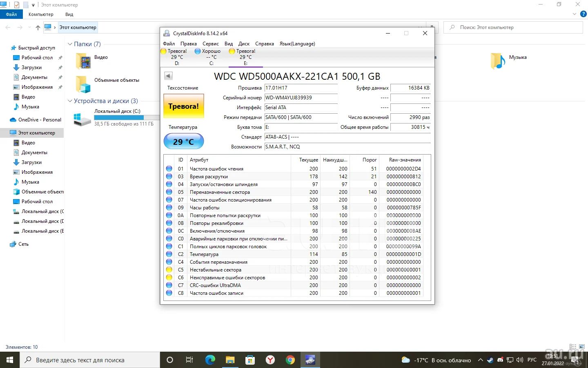
Task: Open recent locations dropdown in Explorer navigation
Action: point(29,27)
